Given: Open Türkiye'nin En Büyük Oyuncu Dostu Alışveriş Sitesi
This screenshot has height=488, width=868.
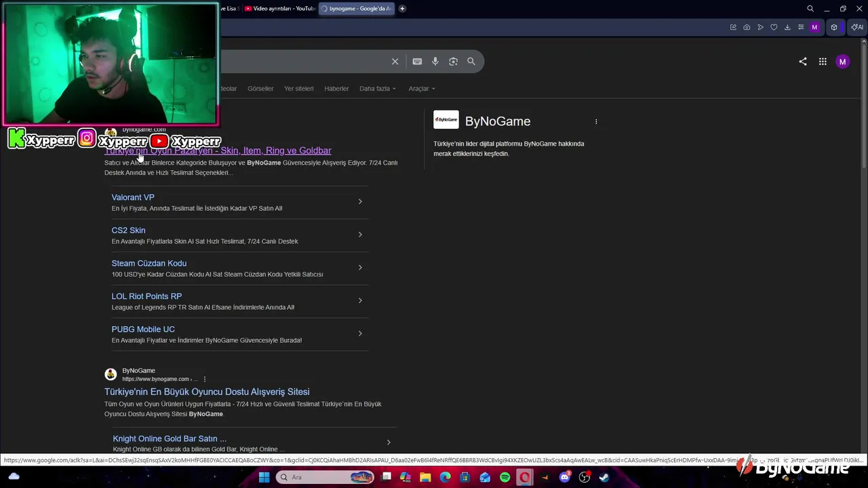Looking at the screenshot, I should click(207, 392).
